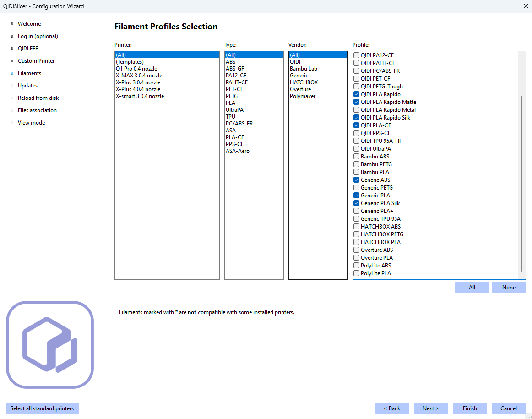Viewport: 532px width, 419px height.
Task: Click the Next button
Action: (x=430, y=408)
